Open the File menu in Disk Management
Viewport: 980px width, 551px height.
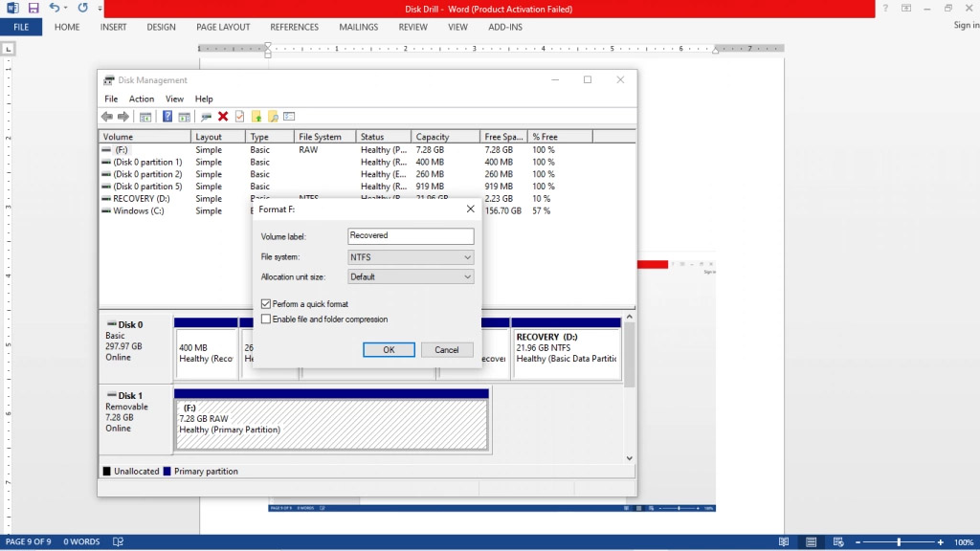[111, 99]
